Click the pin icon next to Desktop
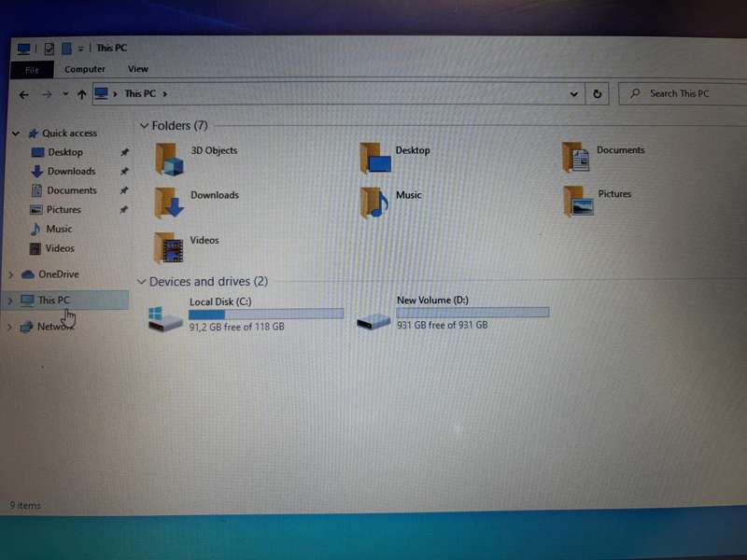This screenshot has height=560, width=747. (x=124, y=152)
